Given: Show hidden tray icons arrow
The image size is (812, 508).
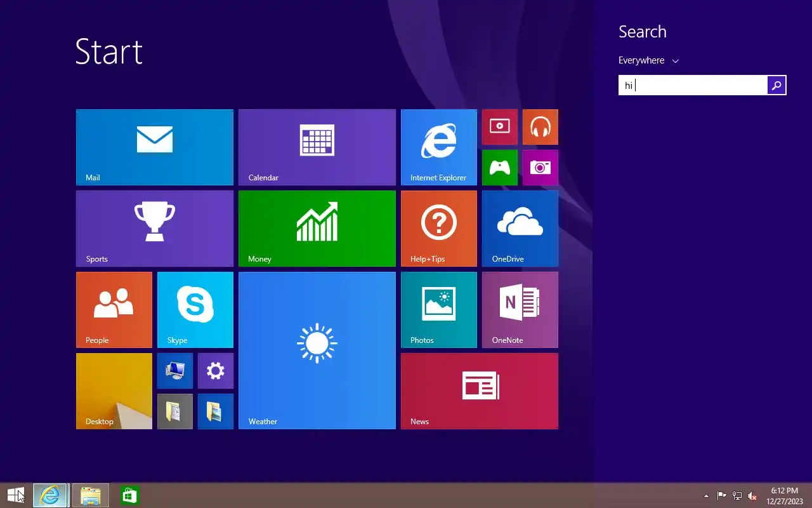Looking at the screenshot, I should (707, 496).
